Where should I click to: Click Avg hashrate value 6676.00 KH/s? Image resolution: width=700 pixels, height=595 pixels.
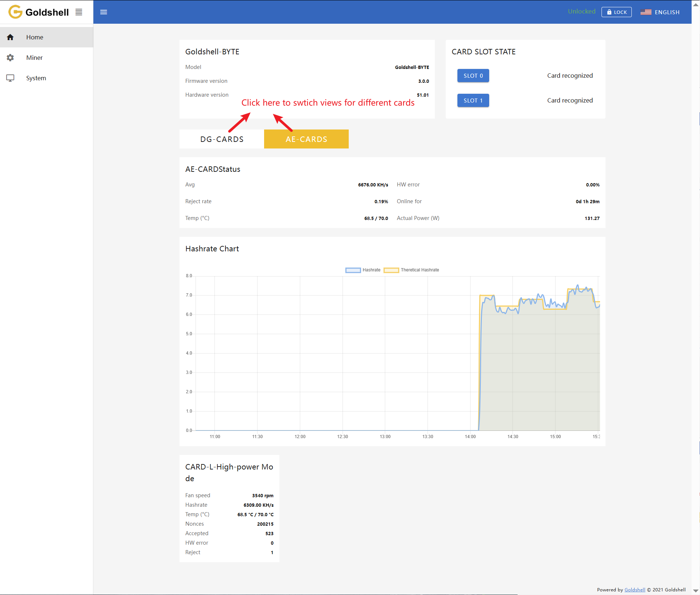373,185
